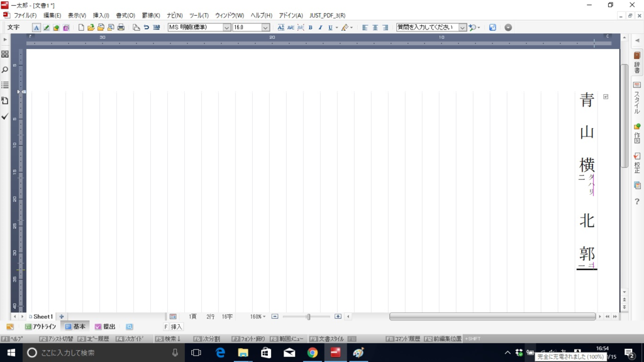This screenshot has height=362, width=644.
Task: Align text to the right
Action: 386,28
